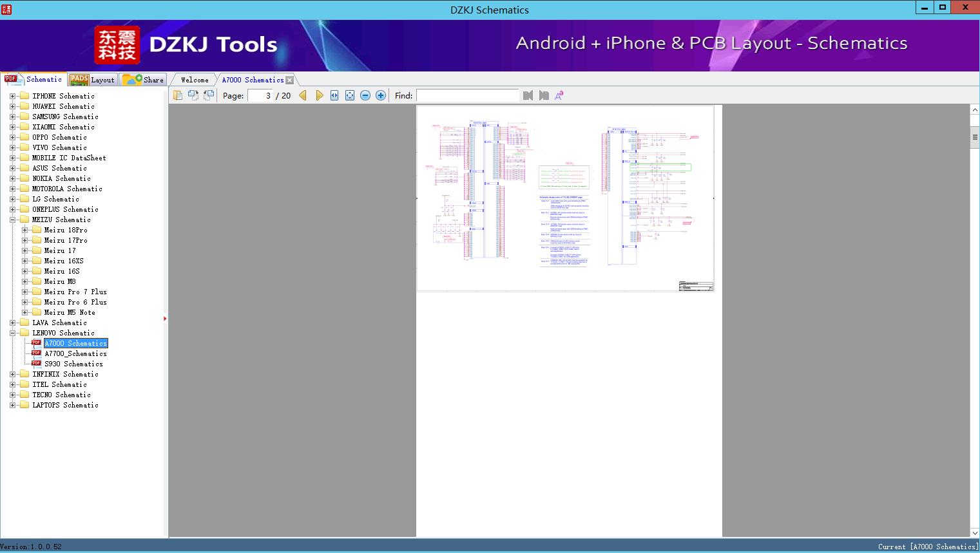Screen dimensions: 980x553
Task: Click the scroll up arrow
Action: click(975, 110)
